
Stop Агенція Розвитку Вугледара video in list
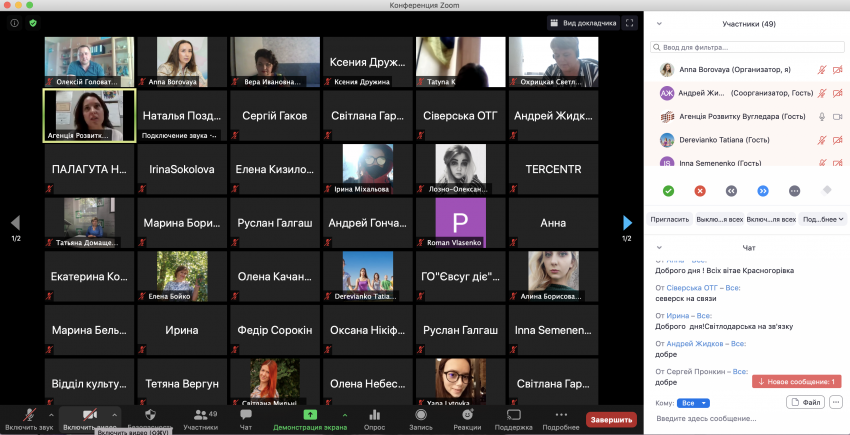(838, 117)
